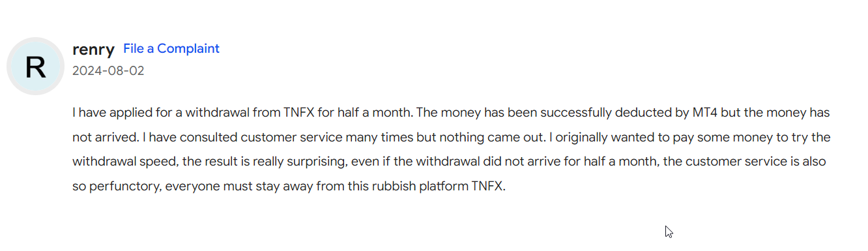
Task: Click the review date 2024-08-02
Action: pyautogui.click(x=108, y=70)
